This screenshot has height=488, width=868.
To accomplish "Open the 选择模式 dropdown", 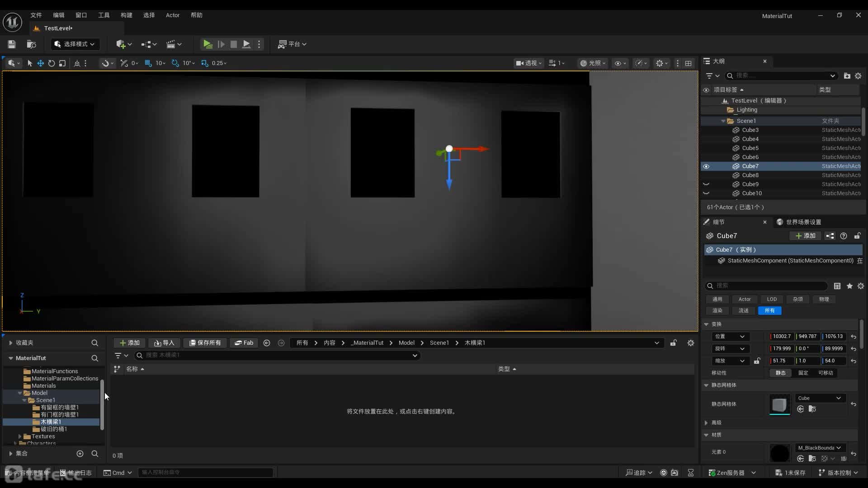I will tap(75, 44).
